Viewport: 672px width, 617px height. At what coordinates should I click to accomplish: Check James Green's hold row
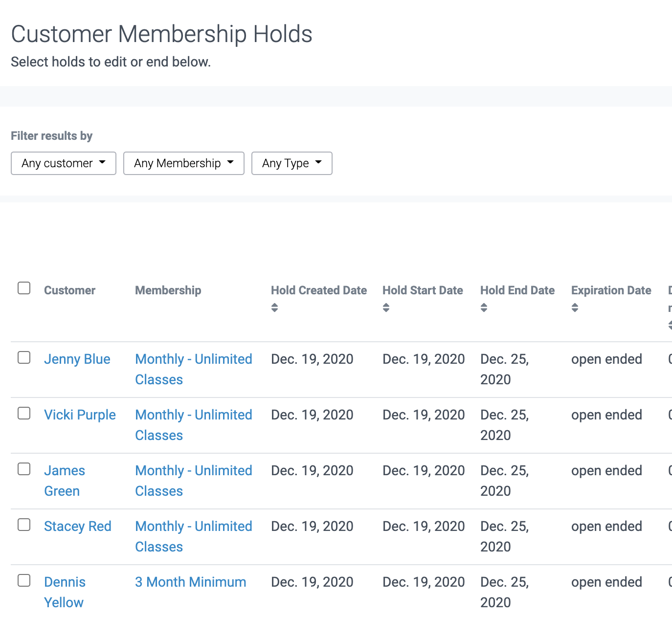click(x=23, y=469)
